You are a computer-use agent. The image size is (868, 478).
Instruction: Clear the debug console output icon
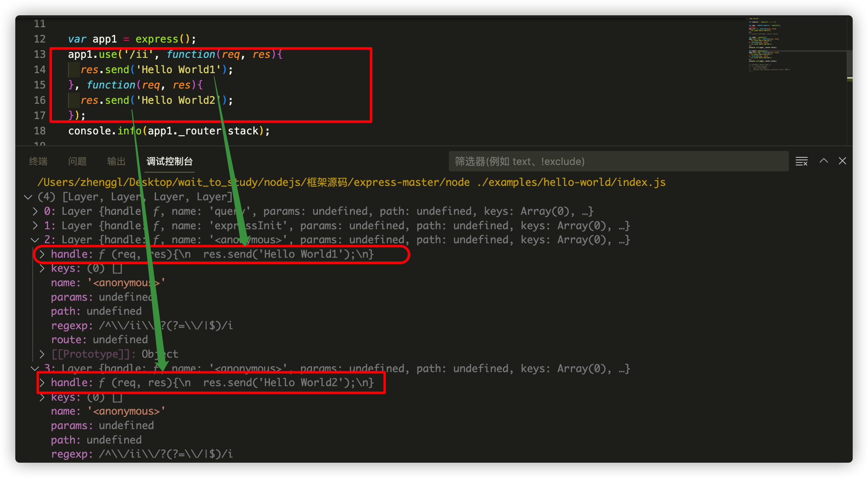801,161
